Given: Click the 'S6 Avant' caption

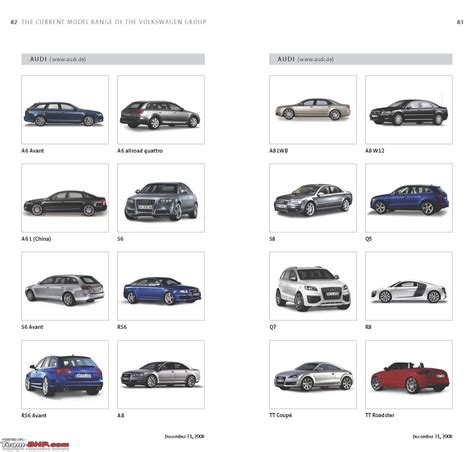Looking at the screenshot, I should pyautogui.click(x=32, y=327).
